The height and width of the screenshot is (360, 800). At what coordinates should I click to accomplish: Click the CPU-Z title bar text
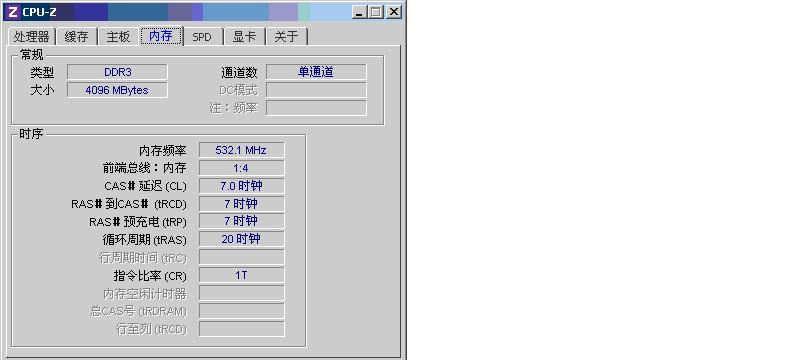[39, 12]
